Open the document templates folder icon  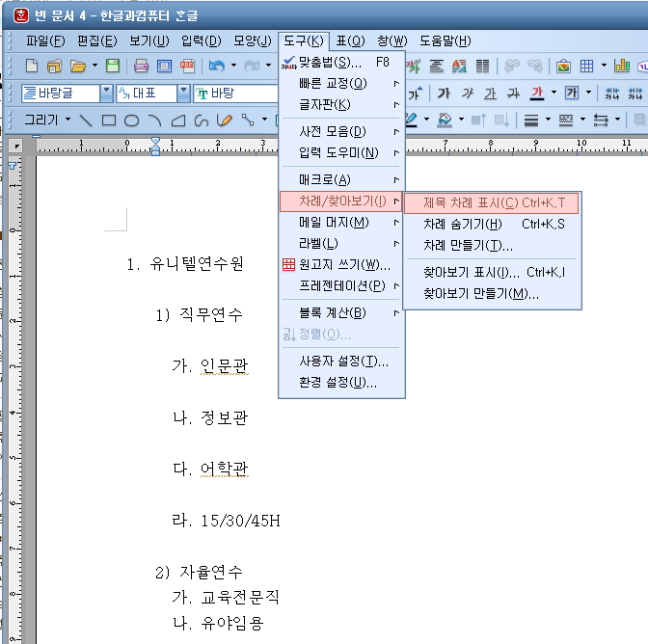coord(54,67)
